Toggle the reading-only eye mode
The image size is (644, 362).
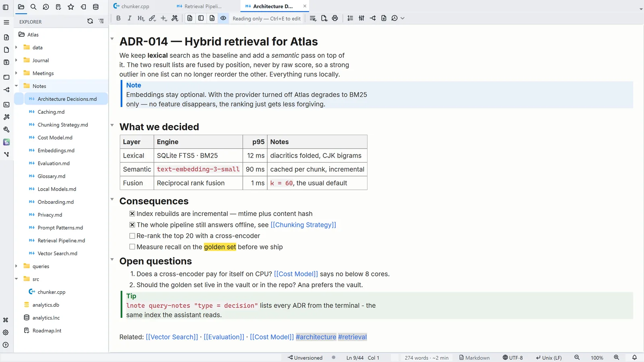coord(223,18)
